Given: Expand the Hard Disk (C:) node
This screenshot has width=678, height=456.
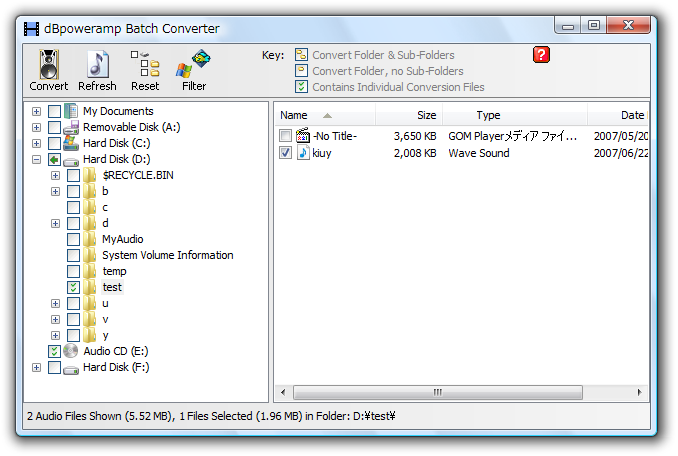Looking at the screenshot, I should 36,143.
